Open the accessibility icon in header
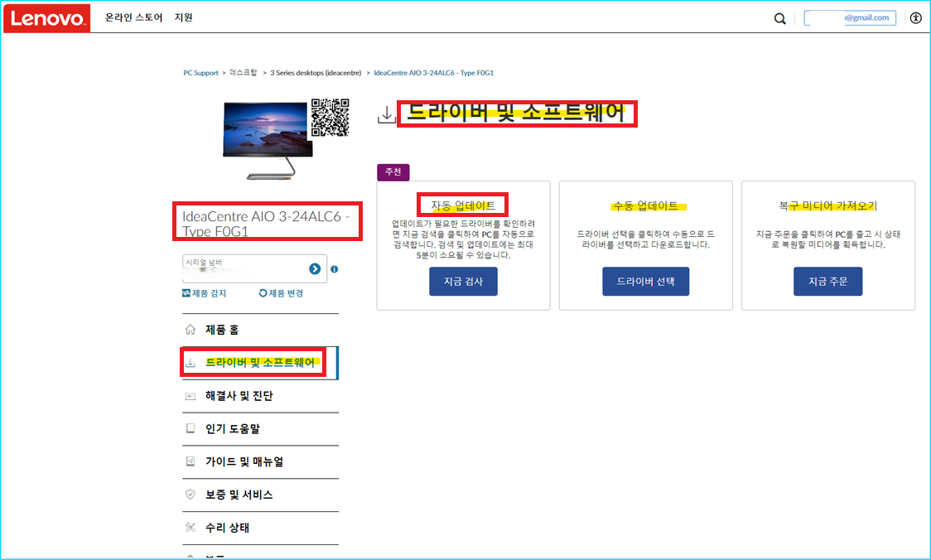Image resolution: width=931 pixels, height=560 pixels. pyautogui.click(x=916, y=18)
